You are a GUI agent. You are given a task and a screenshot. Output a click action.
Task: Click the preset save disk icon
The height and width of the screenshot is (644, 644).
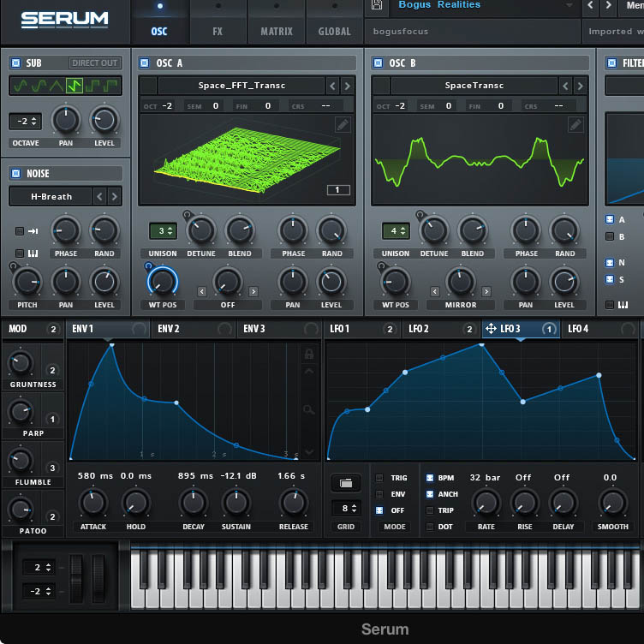377,5
